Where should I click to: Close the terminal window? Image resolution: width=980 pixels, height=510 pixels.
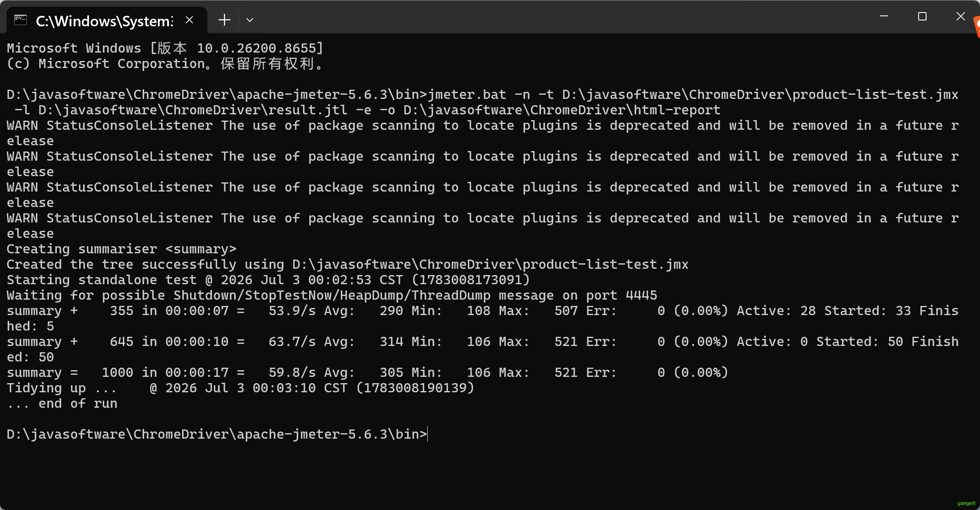pos(960,16)
